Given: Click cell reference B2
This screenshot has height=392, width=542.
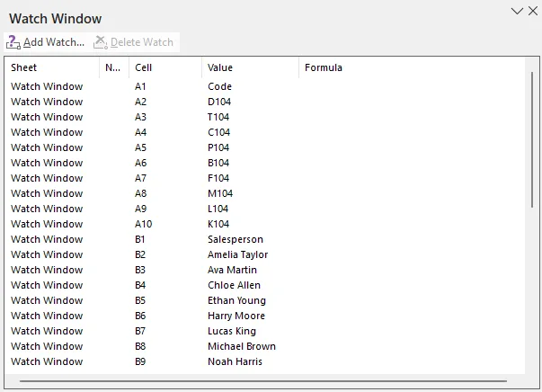Looking at the screenshot, I should tap(140, 254).
